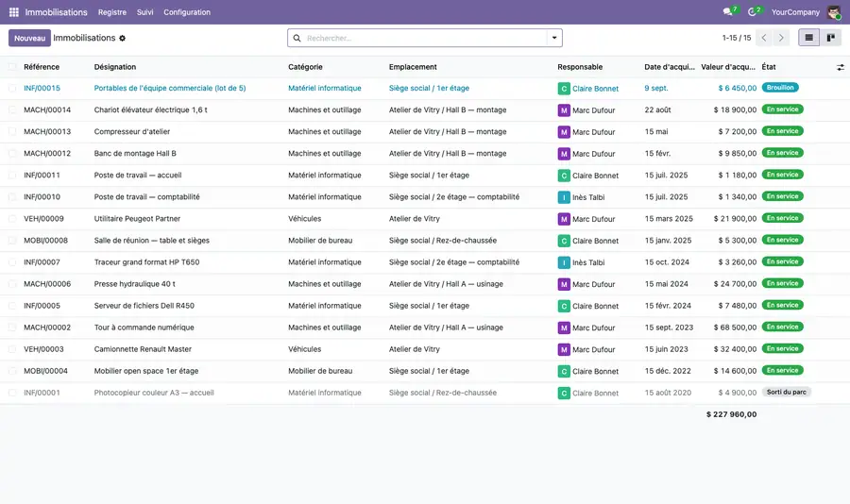Open the YourCompany switcher
Screen dimensions: 850x504
(x=795, y=12)
